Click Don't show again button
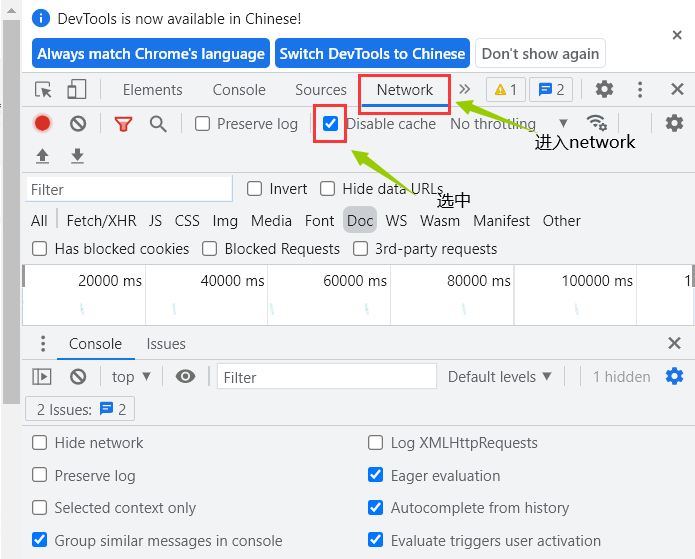Screen dimensions: 695x559 coord(540,53)
